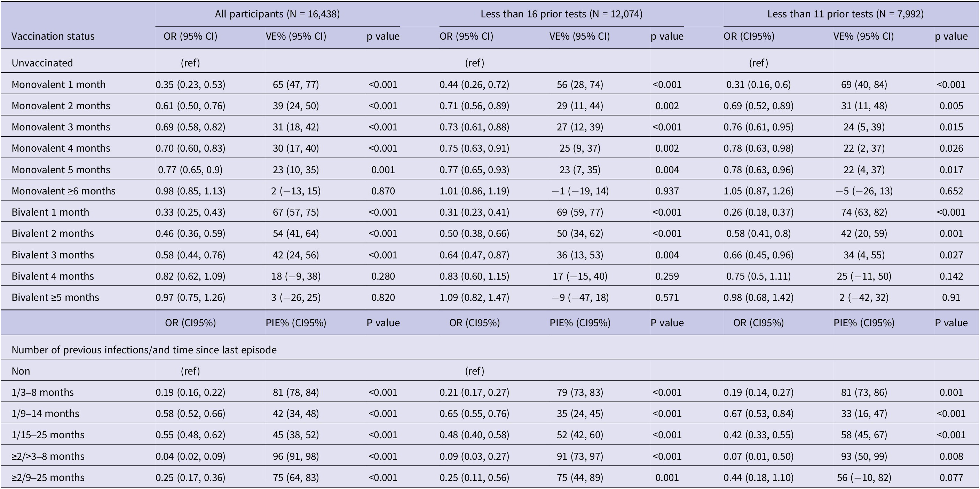Click the 'Monovalent ≥6 months' row label
The image size is (980, 489).
64,191
